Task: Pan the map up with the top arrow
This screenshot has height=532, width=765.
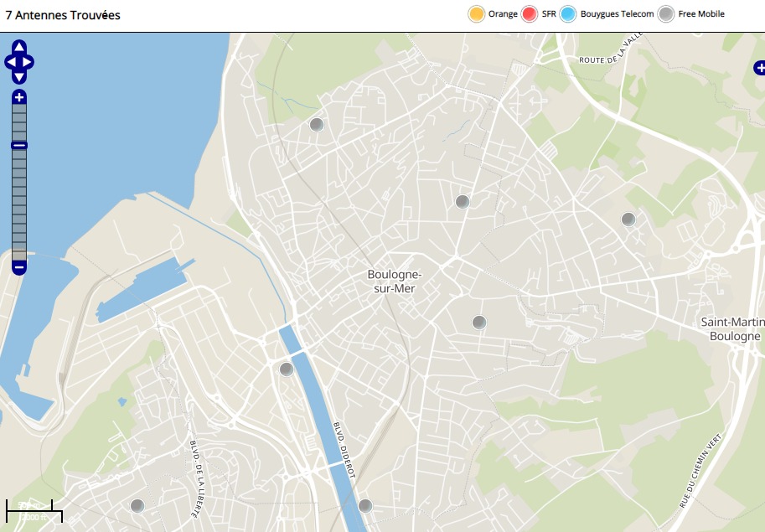Action: [x=19, y=47]
